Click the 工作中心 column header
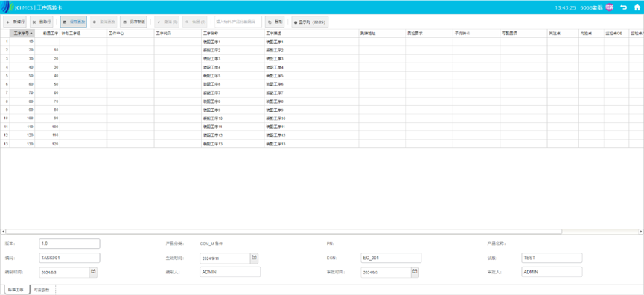The width and height of the screenshot is (644, 295). [x=130, y=34]
